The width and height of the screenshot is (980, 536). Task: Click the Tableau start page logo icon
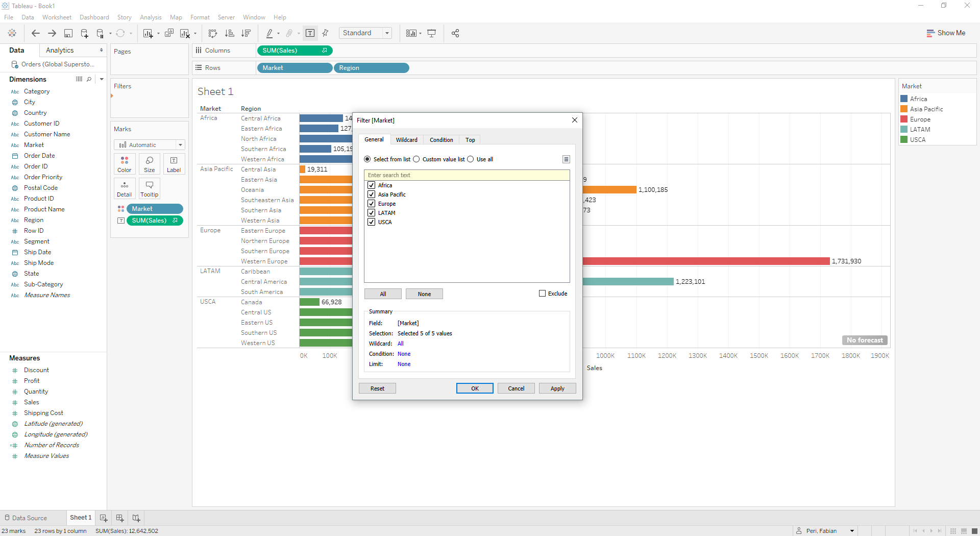point(12,33)
